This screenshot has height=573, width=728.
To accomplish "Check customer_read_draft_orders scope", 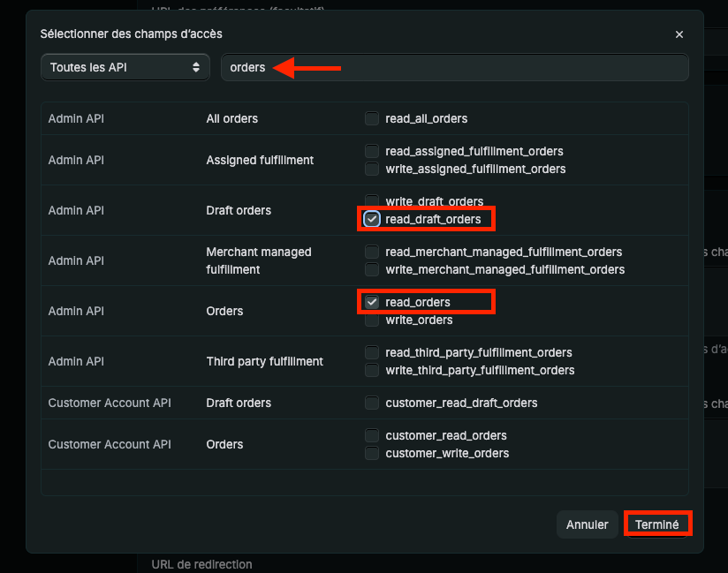I will click(372, 403).
